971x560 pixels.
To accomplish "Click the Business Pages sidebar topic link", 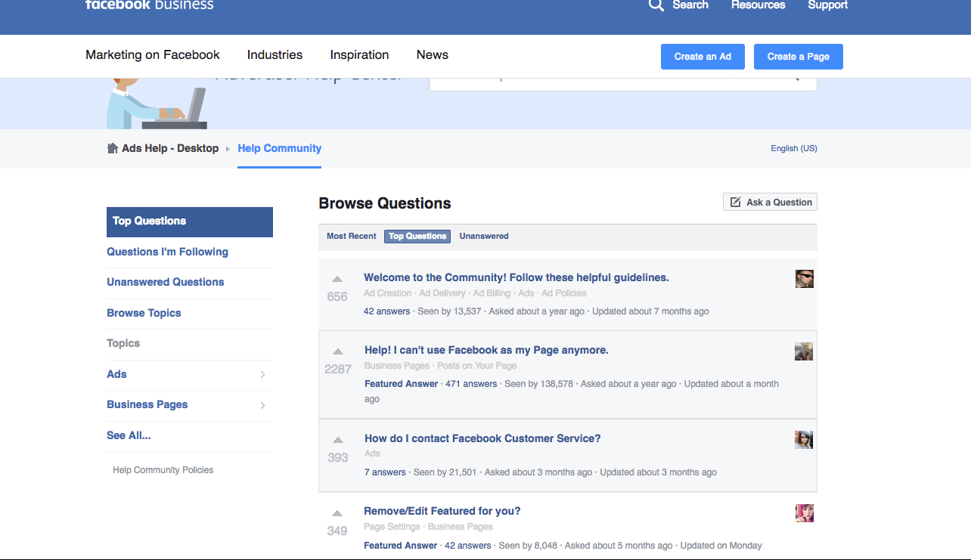I will coord(147,404).
